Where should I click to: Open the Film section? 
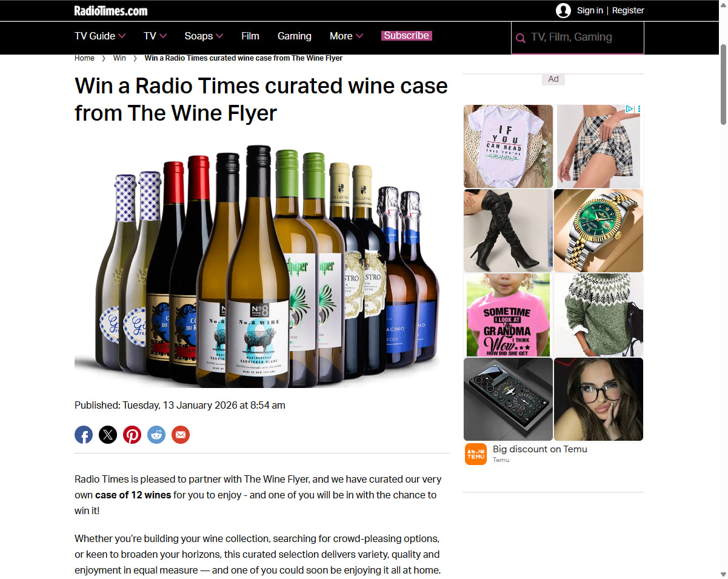(x=250, y=36)
